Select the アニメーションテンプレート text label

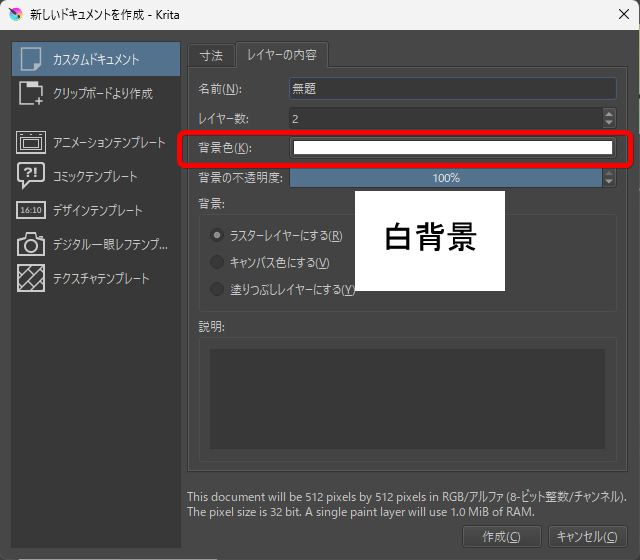coord(109,142)
